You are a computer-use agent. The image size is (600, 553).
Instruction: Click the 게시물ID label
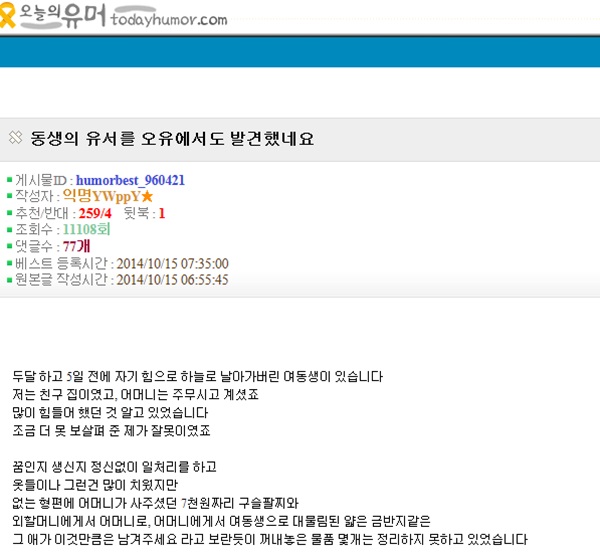41,180
